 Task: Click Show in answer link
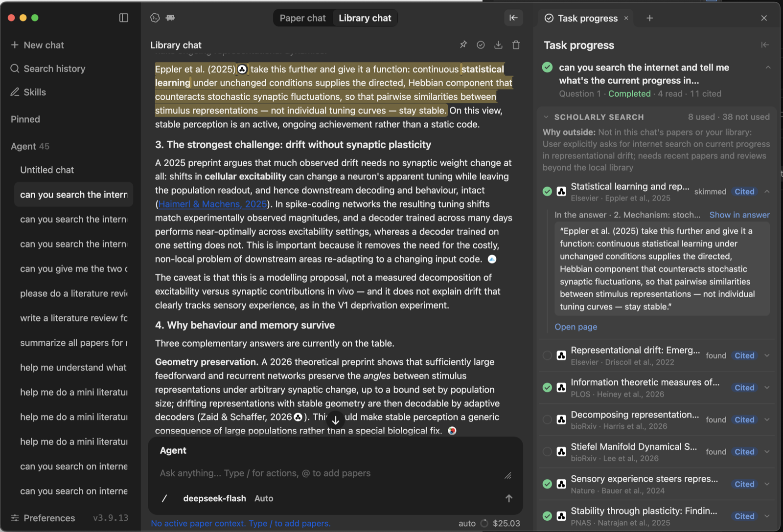(739, 215)
